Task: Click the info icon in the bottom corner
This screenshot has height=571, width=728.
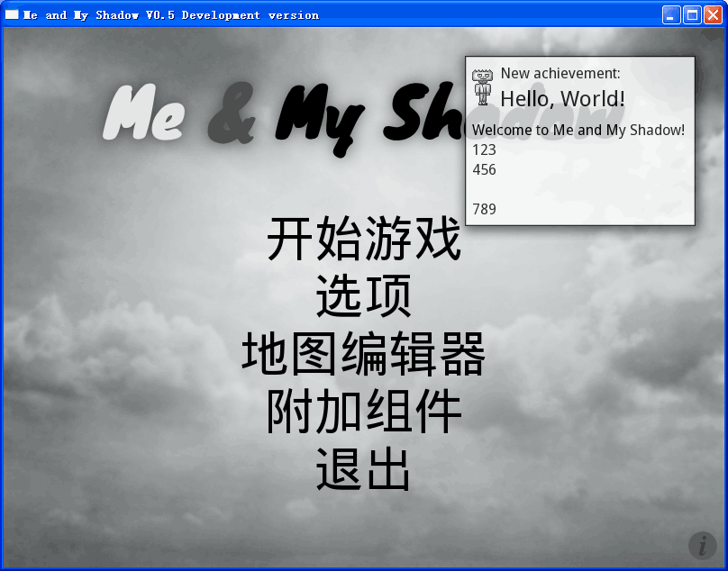Action: tap(702, 545)
